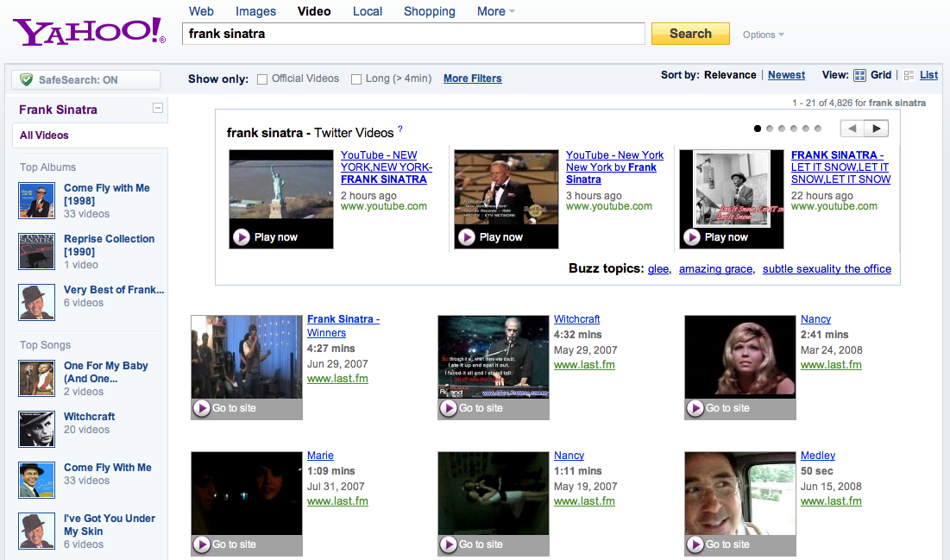The image size is (950, 560).
Task: Click the Yahoo! logo
Action: click(x=86, y=30)
